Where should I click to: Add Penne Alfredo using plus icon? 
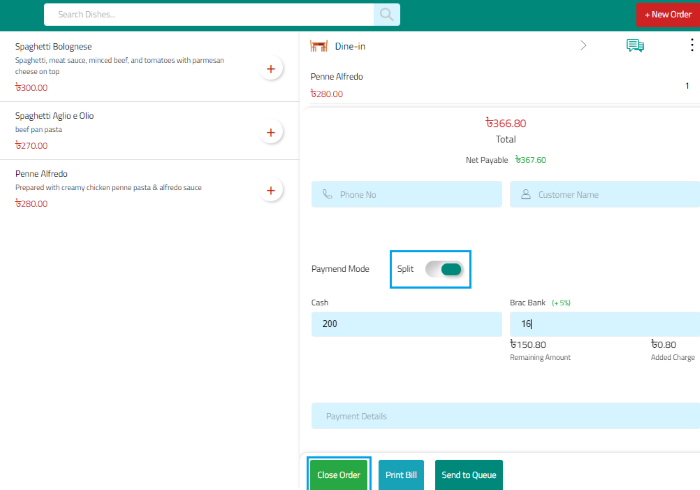click(x=270, y=190)
